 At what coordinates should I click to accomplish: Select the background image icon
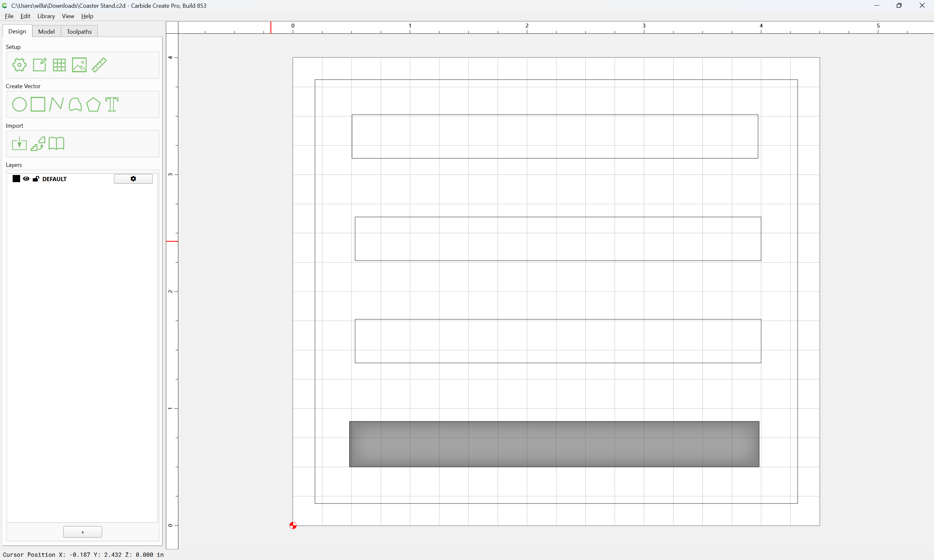point(79,65)
